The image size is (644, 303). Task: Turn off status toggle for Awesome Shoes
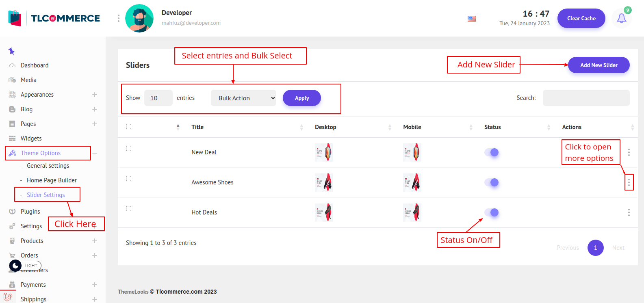tap(491, 182)
